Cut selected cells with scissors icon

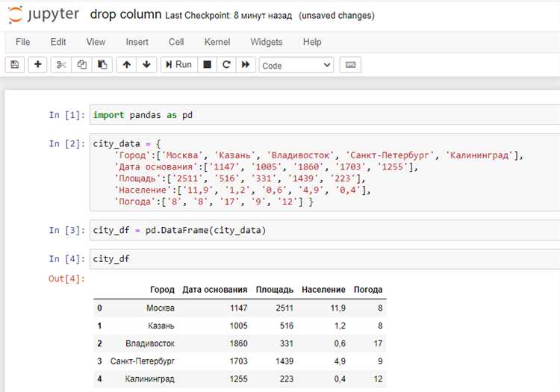pyautogui.click(x=61, y=65)
